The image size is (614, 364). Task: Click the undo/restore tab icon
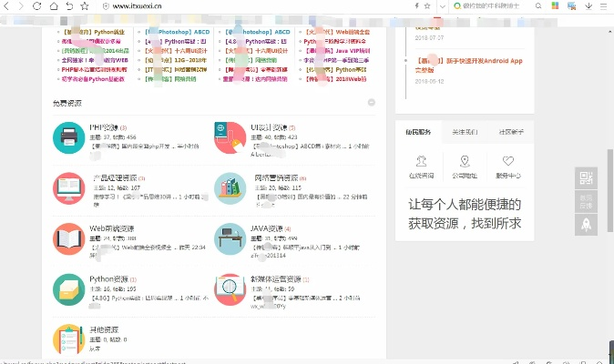[69, 5]
